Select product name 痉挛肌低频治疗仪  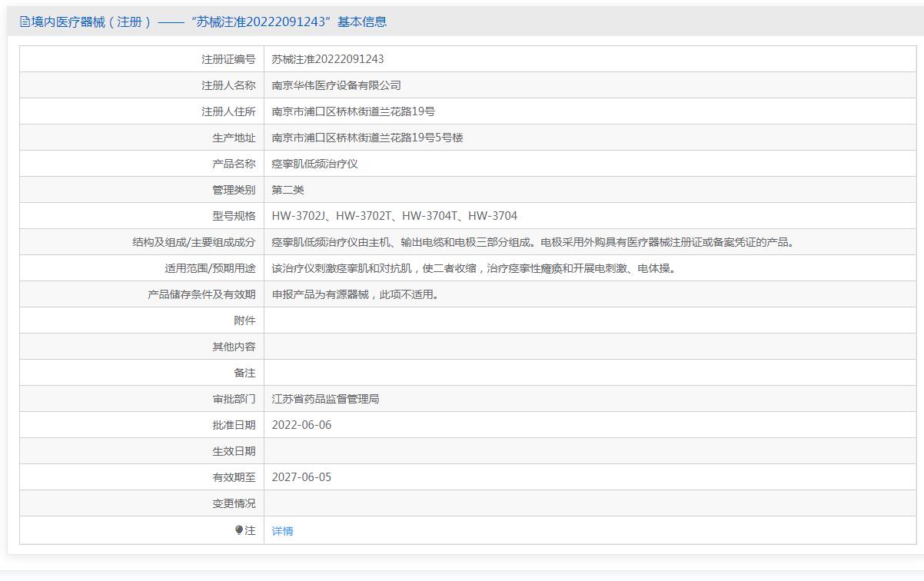pyautogui.click(x=314, y=164)
